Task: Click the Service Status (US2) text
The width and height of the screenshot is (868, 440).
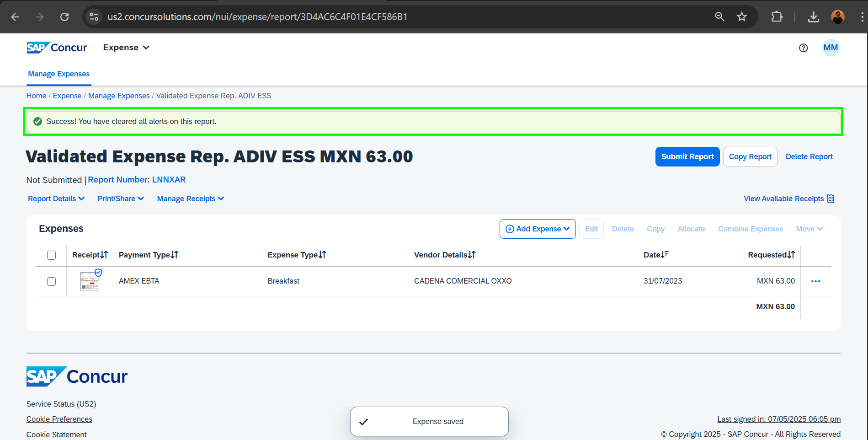Action: coord(61,404)
